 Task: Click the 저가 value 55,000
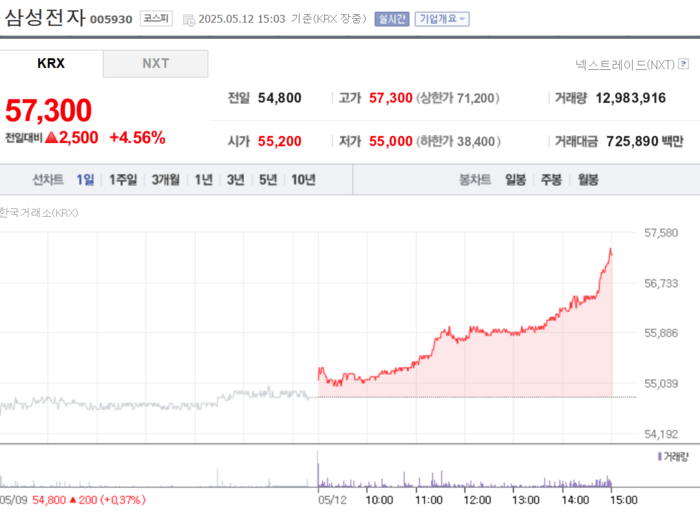391,141
